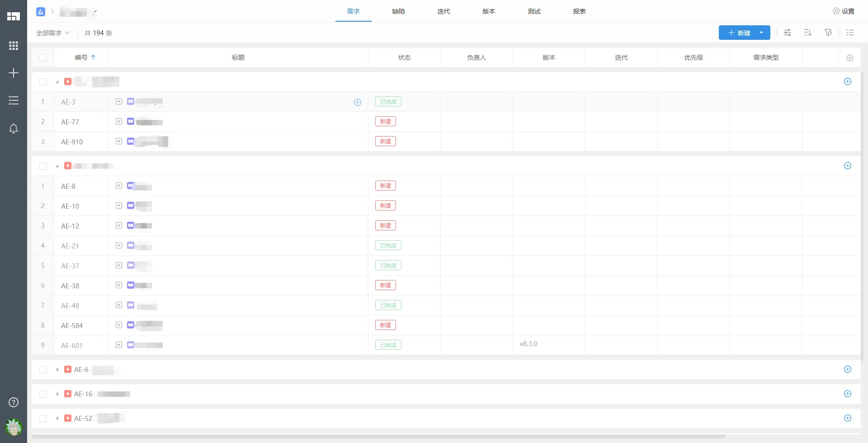Image resolution: width=868 pixels, height=443 pixels.
Task: Open the task list icon in sidebar
Action: (14, 100)
